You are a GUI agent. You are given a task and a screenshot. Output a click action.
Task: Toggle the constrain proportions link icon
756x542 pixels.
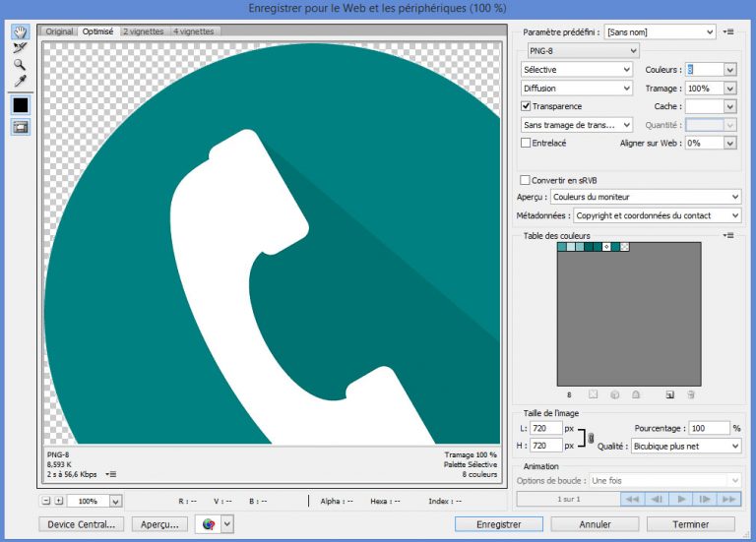pos(591,438)
